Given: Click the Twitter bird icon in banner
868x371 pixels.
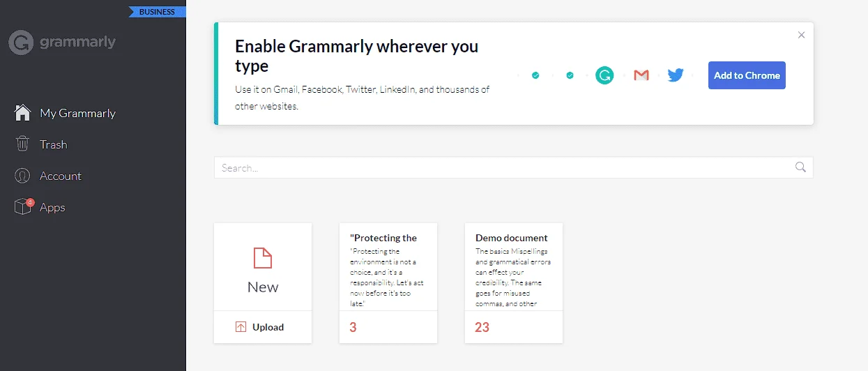Looking at the screenshot, I should [x=676, y=75].
